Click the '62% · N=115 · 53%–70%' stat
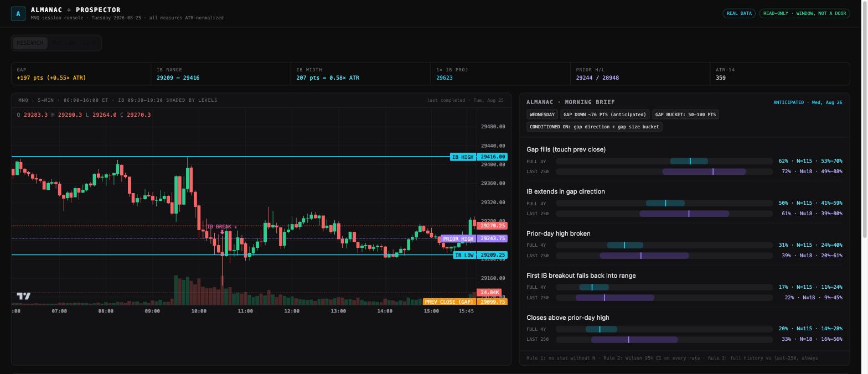This screenshot has width=868, height=374. tap(810, 161)
